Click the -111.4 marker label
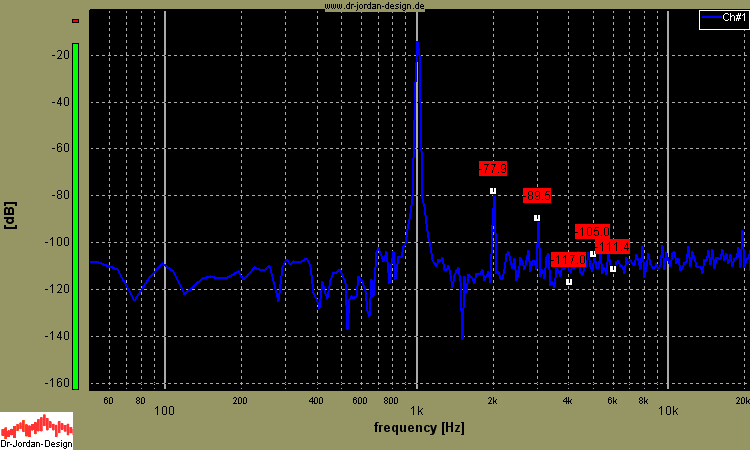Image resolution: width=750 pixels, height=450 pixels. 612,247
